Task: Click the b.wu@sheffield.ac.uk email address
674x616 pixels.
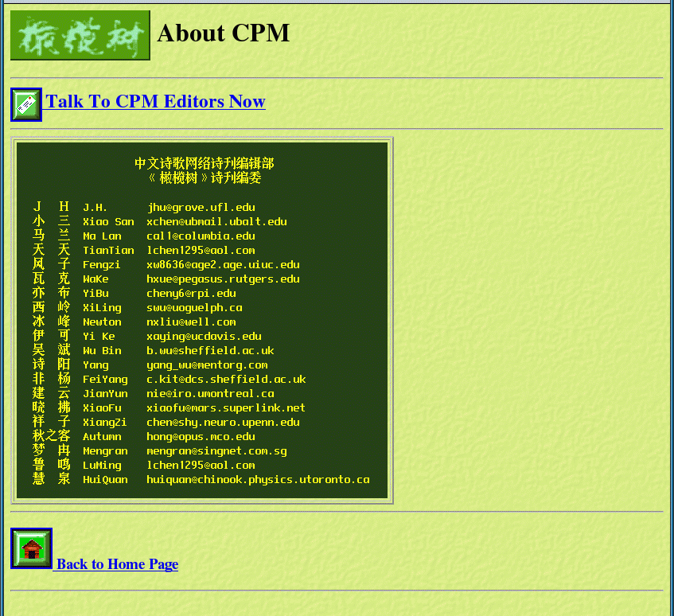Action: tap(210, 351)
